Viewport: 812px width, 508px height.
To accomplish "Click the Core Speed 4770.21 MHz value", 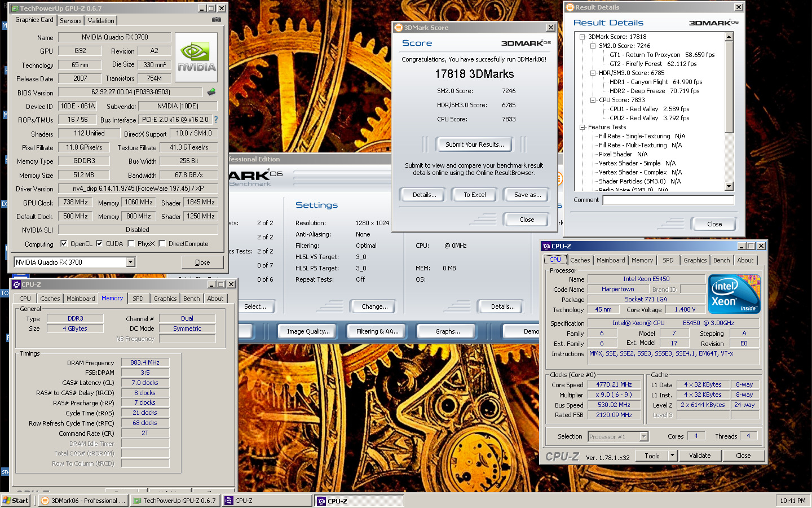I will click(x=614, y=384).
